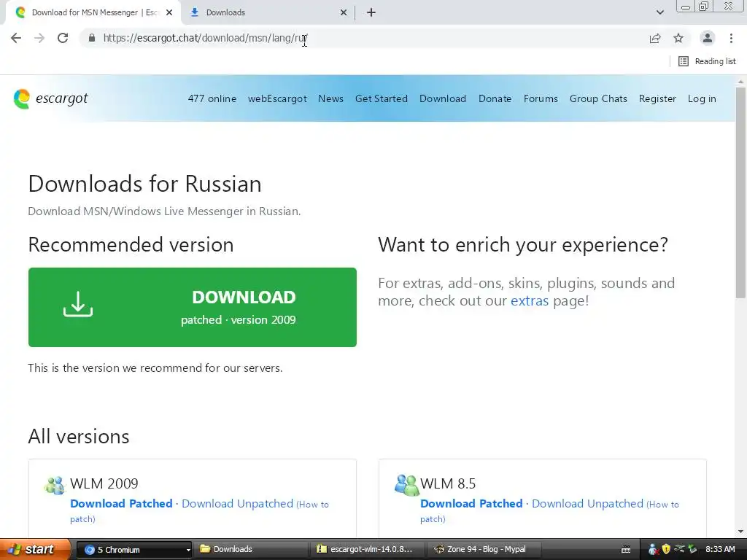
Task: Switch to the Downloads browser tab
Action: click(267, 12)
